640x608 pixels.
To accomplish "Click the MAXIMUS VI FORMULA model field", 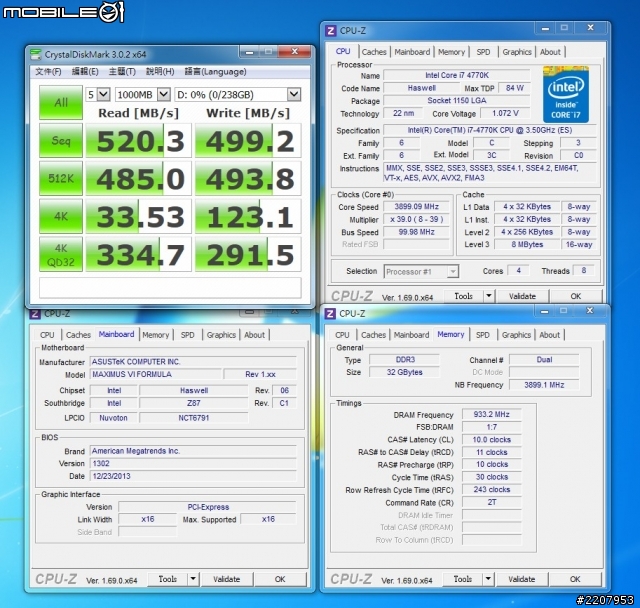I will point(156,374).
